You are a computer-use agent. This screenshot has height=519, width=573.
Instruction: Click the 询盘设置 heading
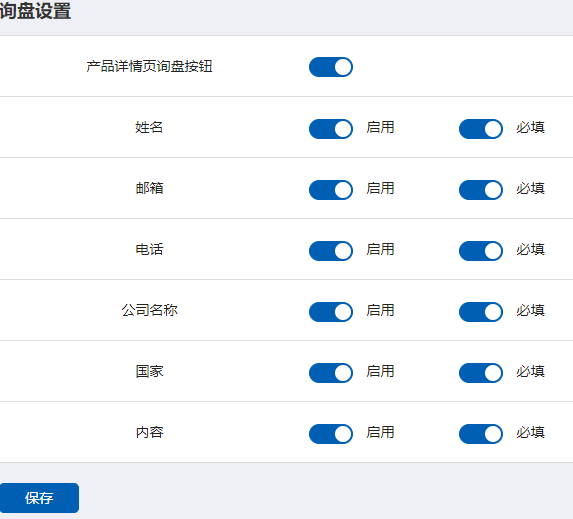coord(35,10)
